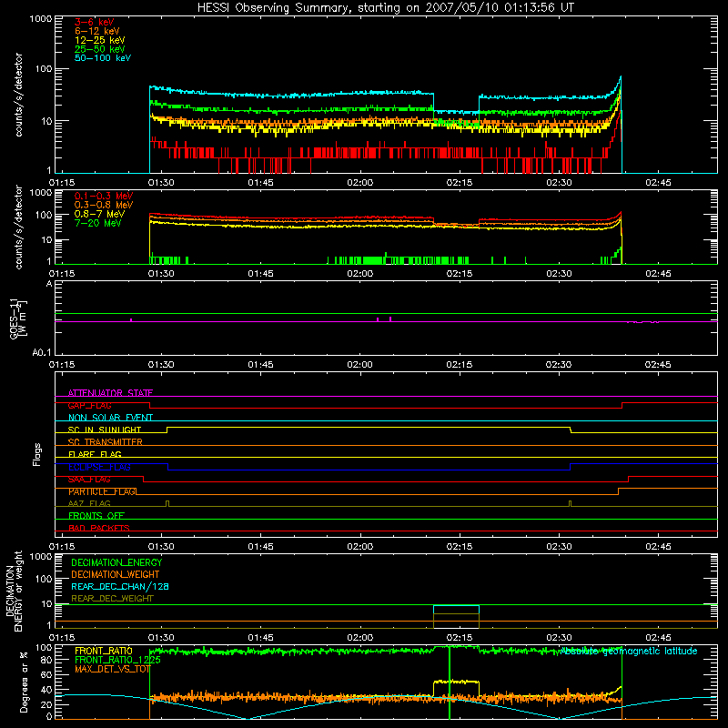Click the yellow FRONT_RATIO legend label

pos(104,651)
